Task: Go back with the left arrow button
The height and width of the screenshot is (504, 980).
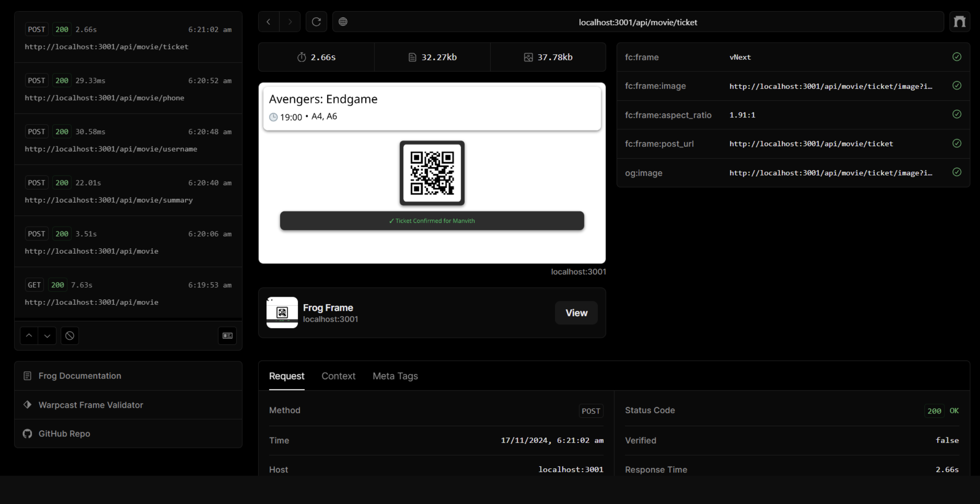Action: click(268, 22)
